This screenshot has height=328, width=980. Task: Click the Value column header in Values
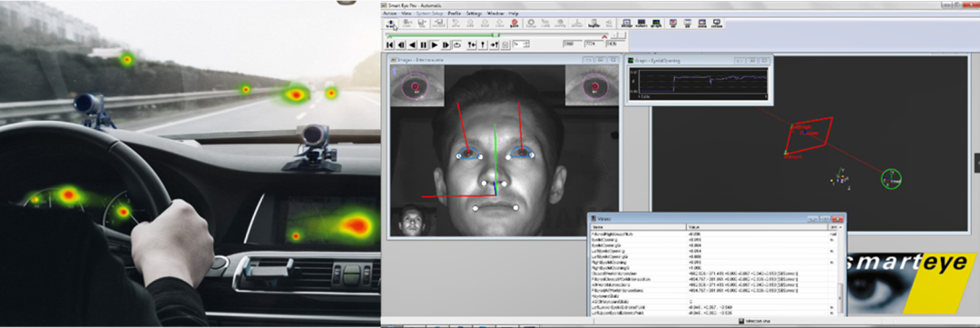[757, 227]
